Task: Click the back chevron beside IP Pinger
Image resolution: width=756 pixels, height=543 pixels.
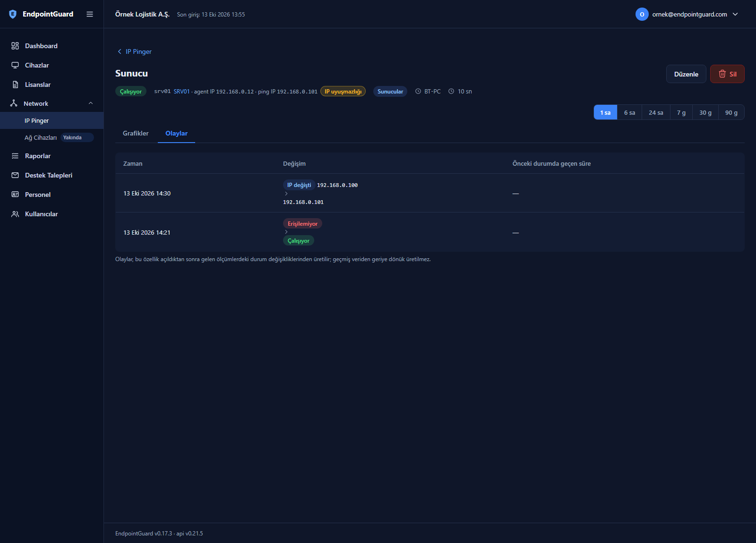Action: pyautogui.click(x=120, y=51)
